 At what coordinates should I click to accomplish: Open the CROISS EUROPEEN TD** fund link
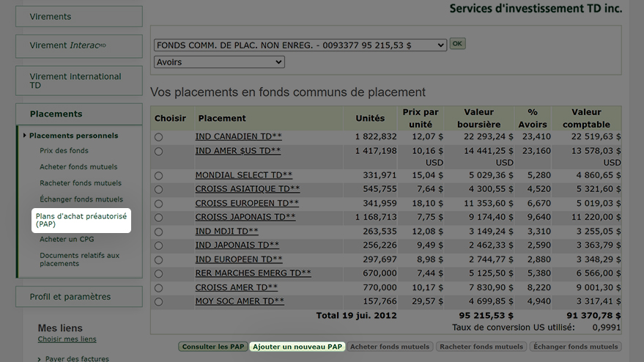tap(247, 204)
